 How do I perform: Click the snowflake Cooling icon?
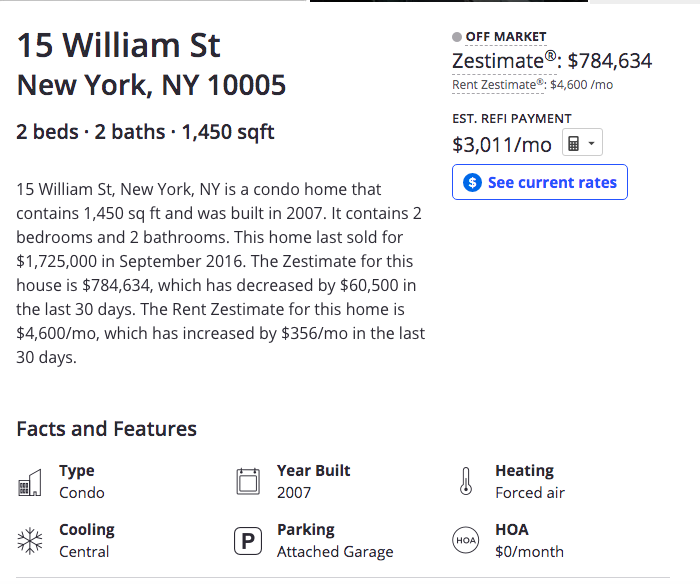[29, 541]
